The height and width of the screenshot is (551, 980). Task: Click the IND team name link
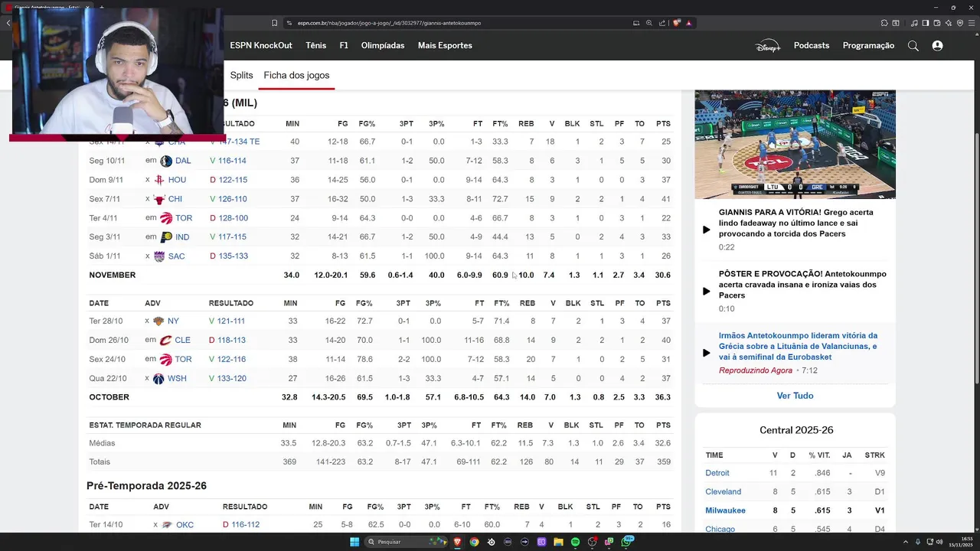(x=182, y=237)
